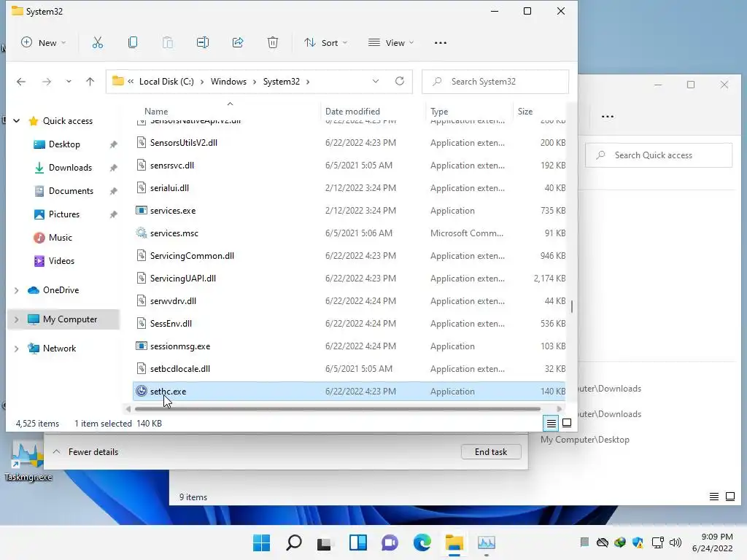Select Videos in navigation pane
747x560 pixels.
click(x=61, y=261)
